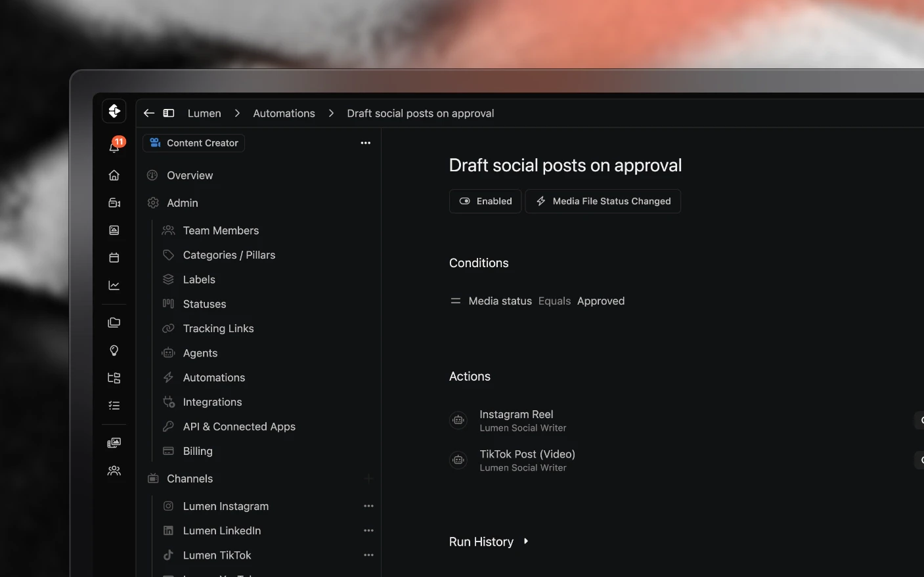Open the checklist tasks icon in left rail

[114, 406]
